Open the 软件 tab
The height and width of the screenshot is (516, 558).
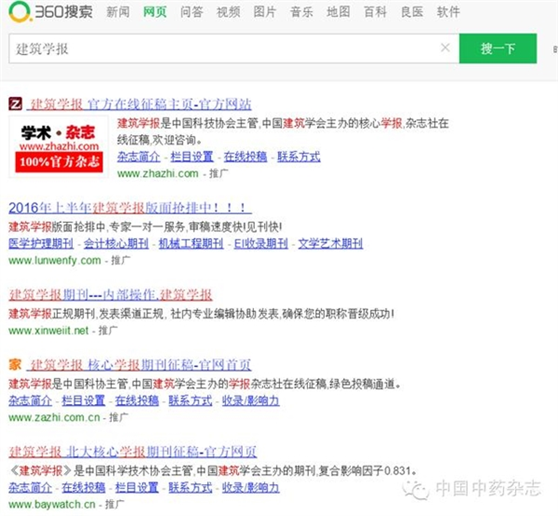click(448, 12)
